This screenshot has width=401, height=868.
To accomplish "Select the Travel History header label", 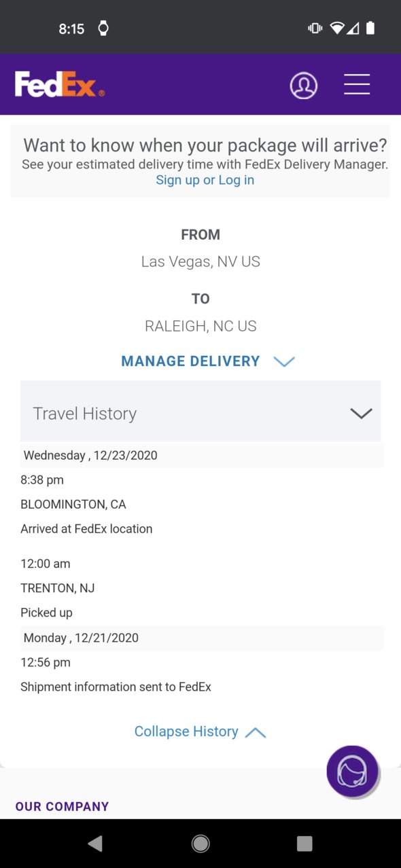I will [x=85, y=413].
